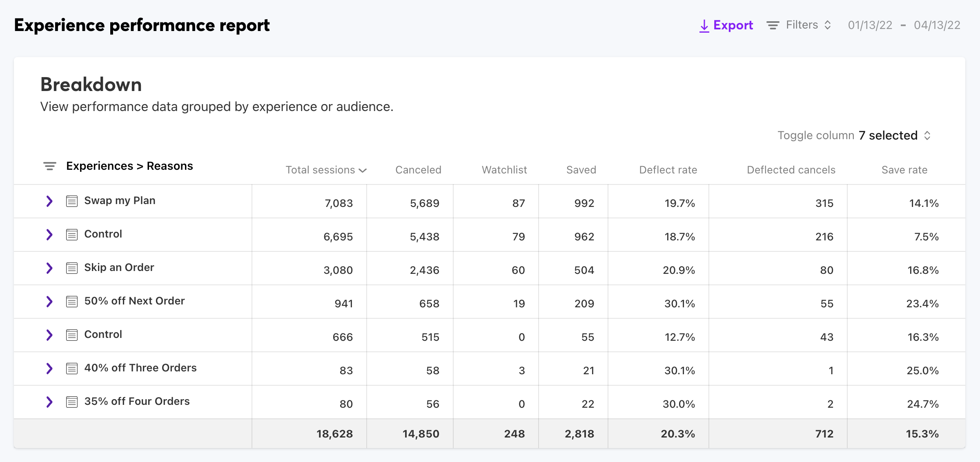Open the Filters dropdown

(802, 25)
